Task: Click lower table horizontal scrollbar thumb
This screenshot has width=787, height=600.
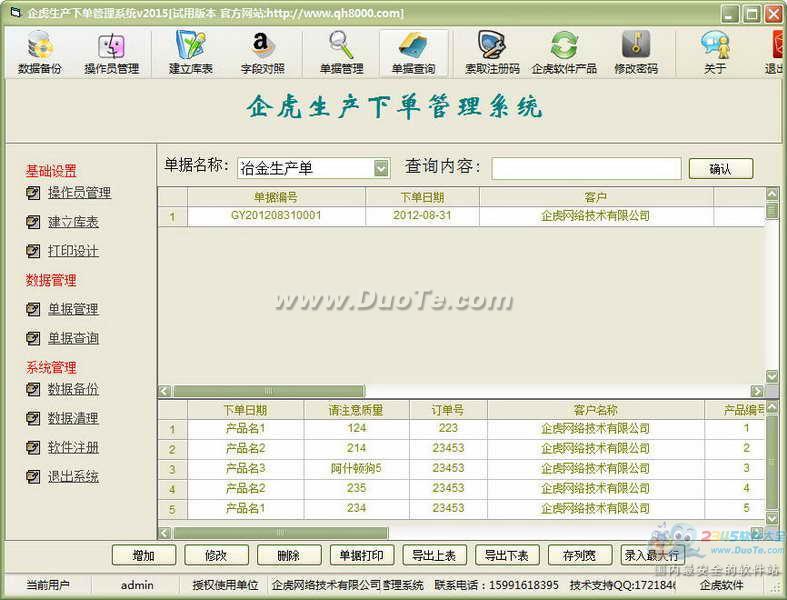Action: point(281,532)
